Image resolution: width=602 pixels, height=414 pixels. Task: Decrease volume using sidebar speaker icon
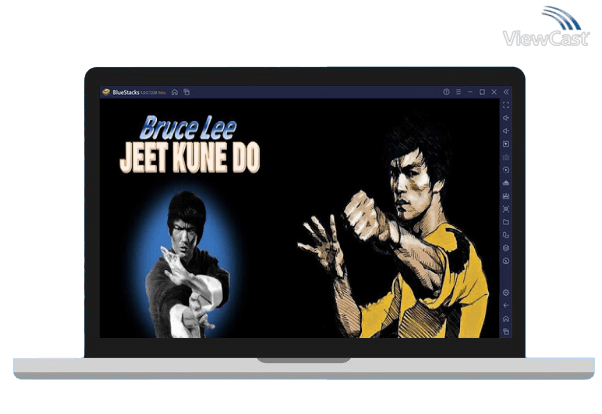pyautogui.click(x=506, y=131)
